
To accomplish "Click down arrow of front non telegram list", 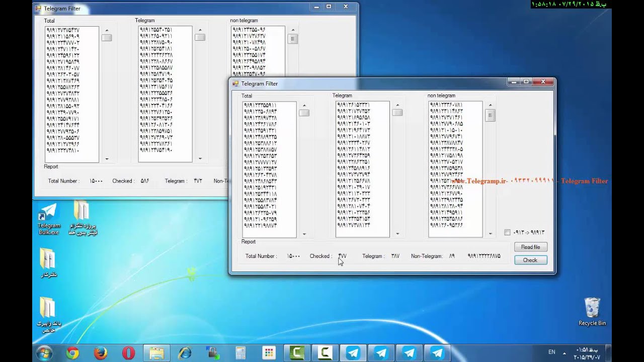I will [490, 234].
